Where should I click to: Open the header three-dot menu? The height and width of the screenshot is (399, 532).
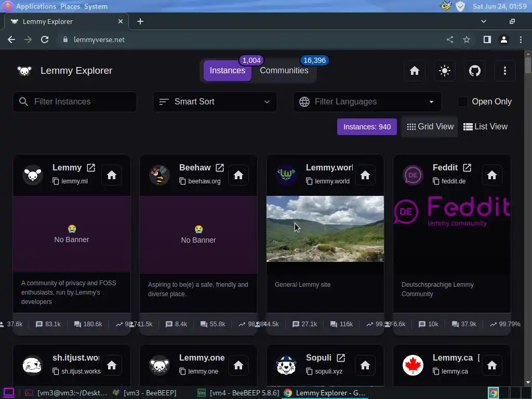(505, 71)
